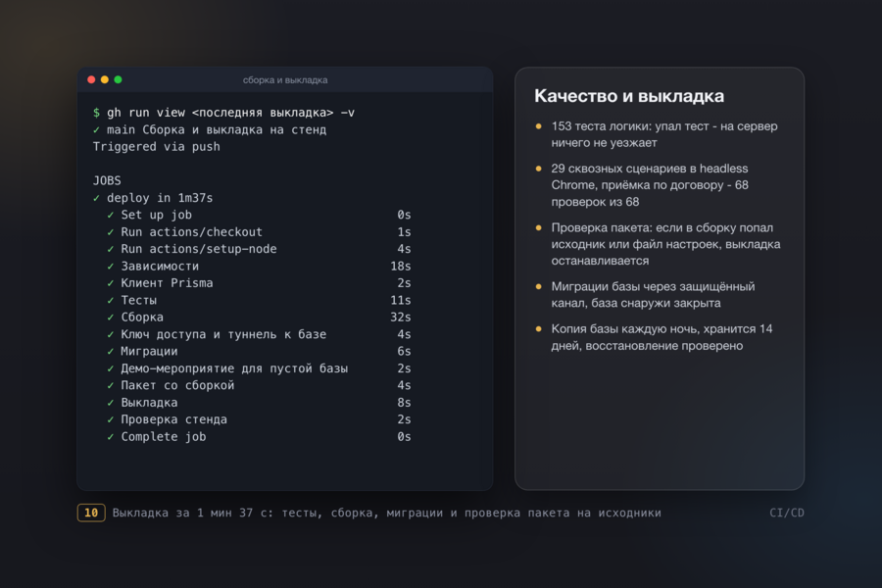Click the 'Complete job' step
This screenshot has height=588, width=882.
[x=259, y=437]
